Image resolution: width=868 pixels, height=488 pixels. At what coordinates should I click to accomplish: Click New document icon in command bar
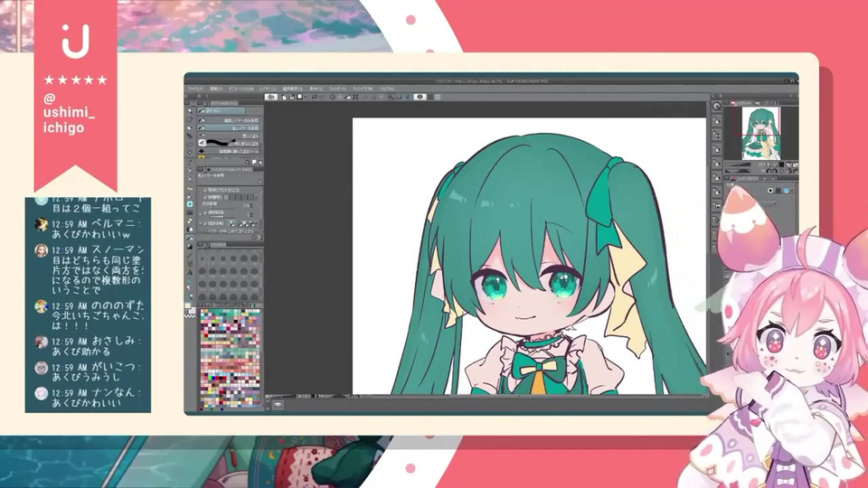coord(283,97)
